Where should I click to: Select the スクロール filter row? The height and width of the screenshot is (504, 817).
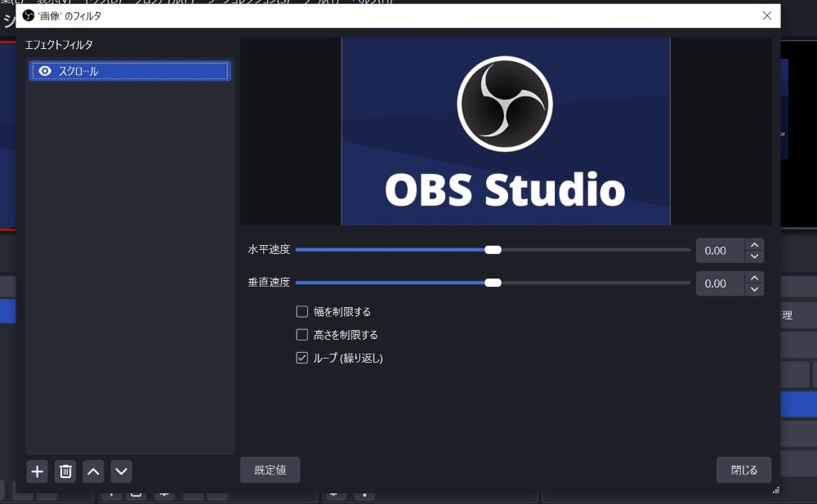point(130,71)
